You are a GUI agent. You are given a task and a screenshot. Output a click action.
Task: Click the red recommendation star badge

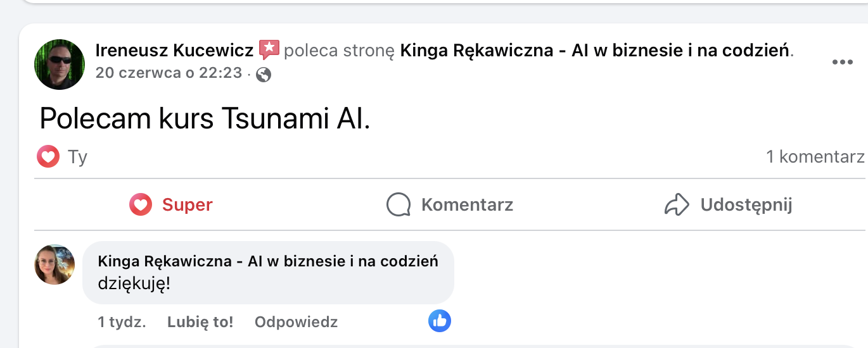pyautogui.click(x=269, y=49)
